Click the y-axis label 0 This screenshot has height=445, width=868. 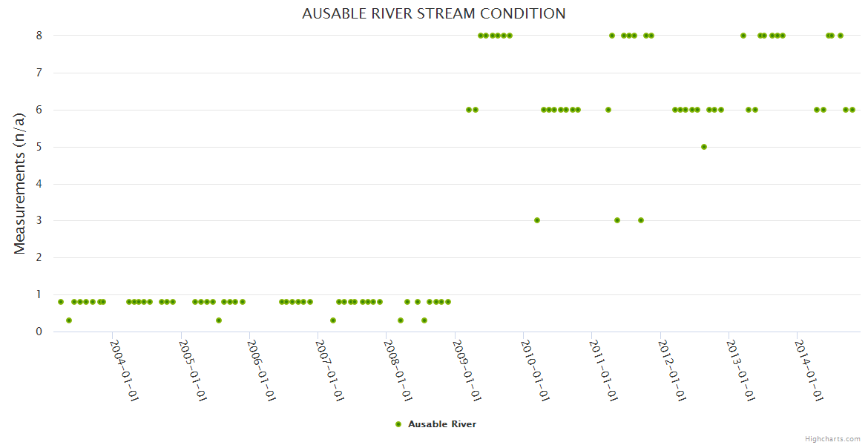(39, 332)
